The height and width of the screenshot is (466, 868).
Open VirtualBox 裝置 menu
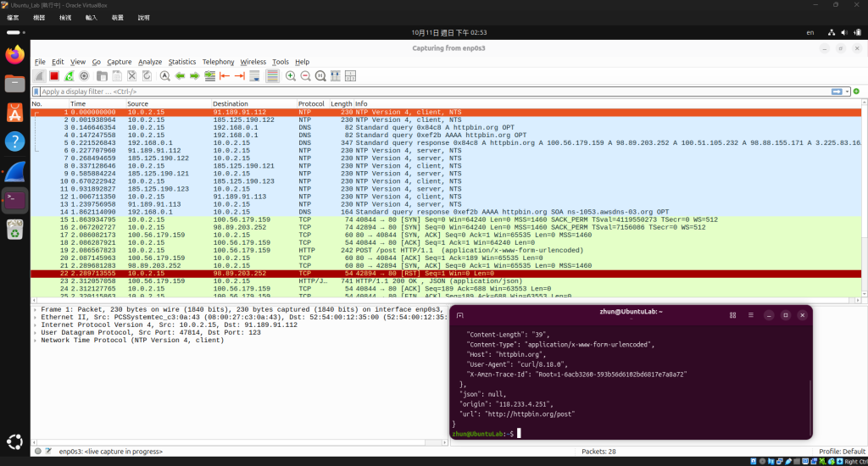click(x=117, y=18)
